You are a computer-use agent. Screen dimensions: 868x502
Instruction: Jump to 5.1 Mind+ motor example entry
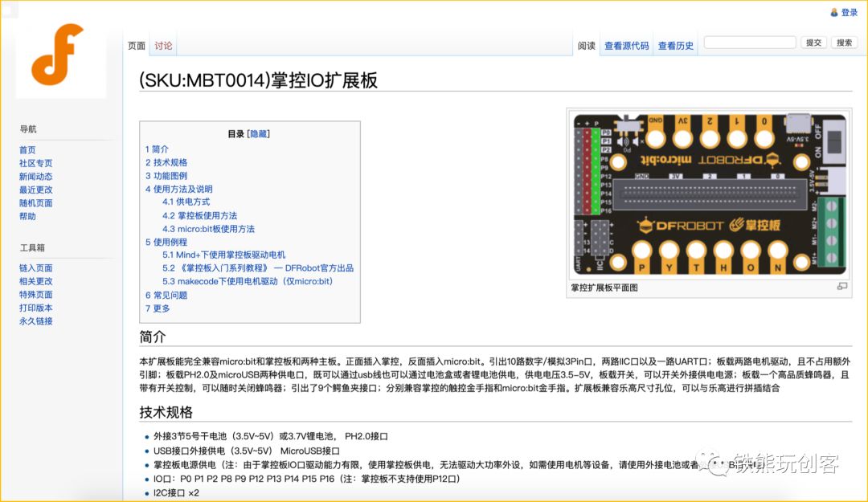click(x=223, y=255)
